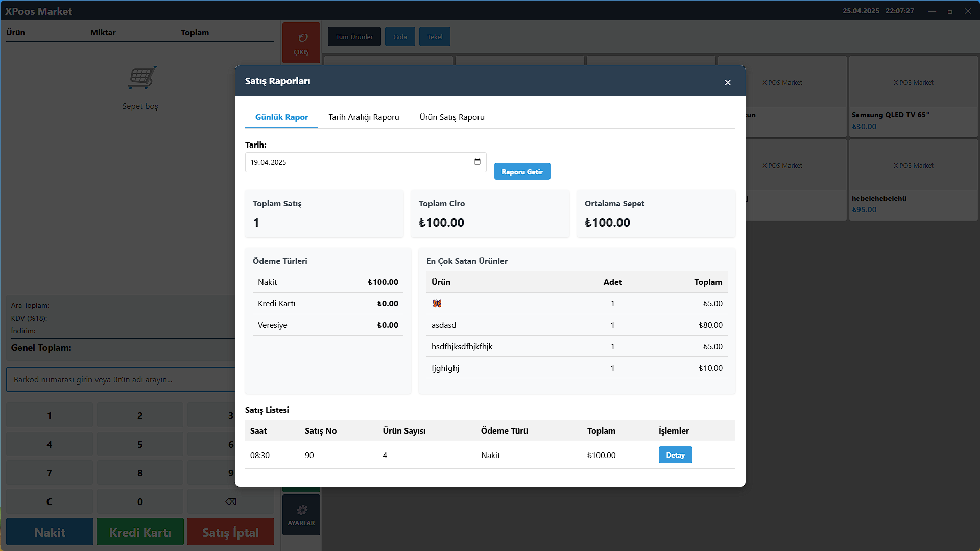980x551 pixels.
Task: Open the Ürün Satış Raporu tab
Action: click(452, 117)
